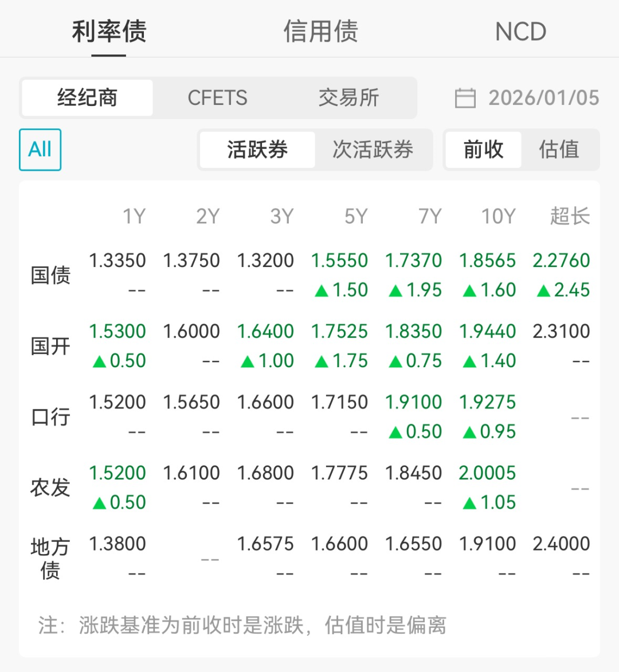Click the 1Y column header
Viewport: 619px width, 672px height.
click(x=136, y=216)
